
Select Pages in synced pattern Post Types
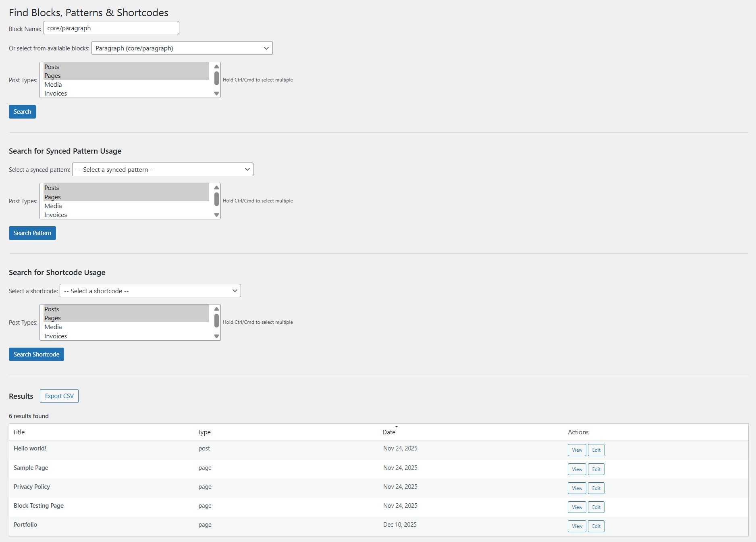126,197
